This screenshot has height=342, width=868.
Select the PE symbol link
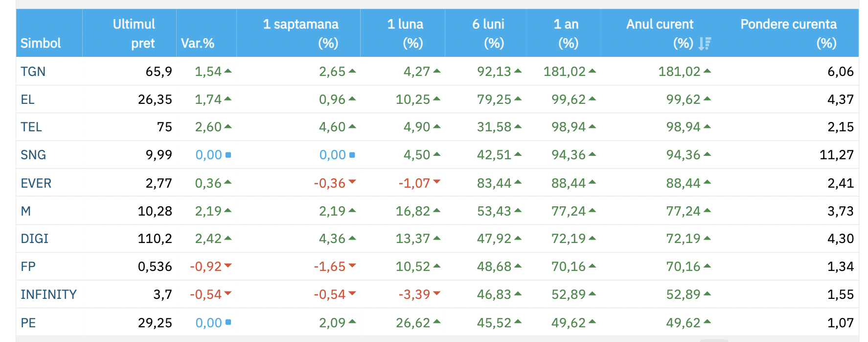pos(28,323)
